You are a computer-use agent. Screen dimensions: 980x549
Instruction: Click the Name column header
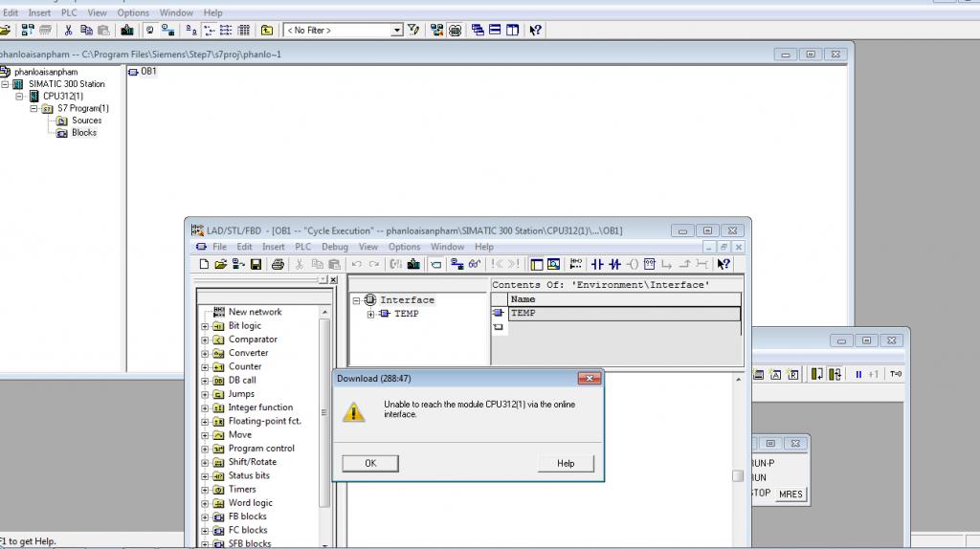click(x=624, y=299)
